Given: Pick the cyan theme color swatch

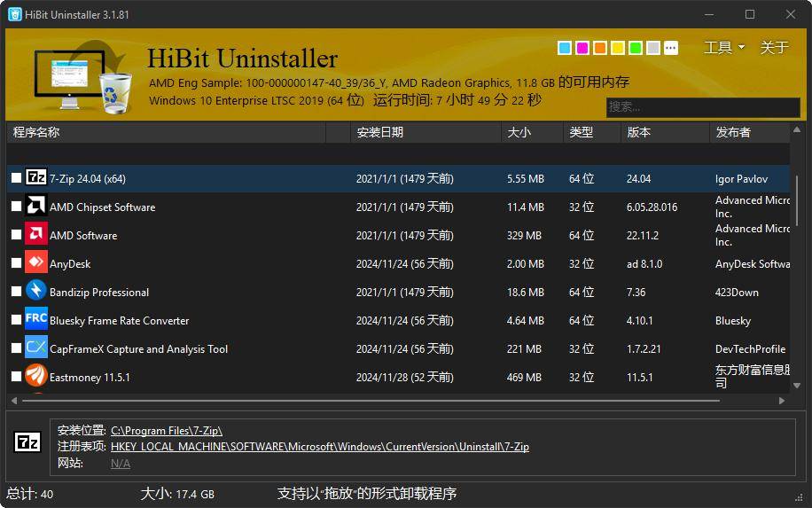Looking at the screenshot, I should (x=565, y=48).
